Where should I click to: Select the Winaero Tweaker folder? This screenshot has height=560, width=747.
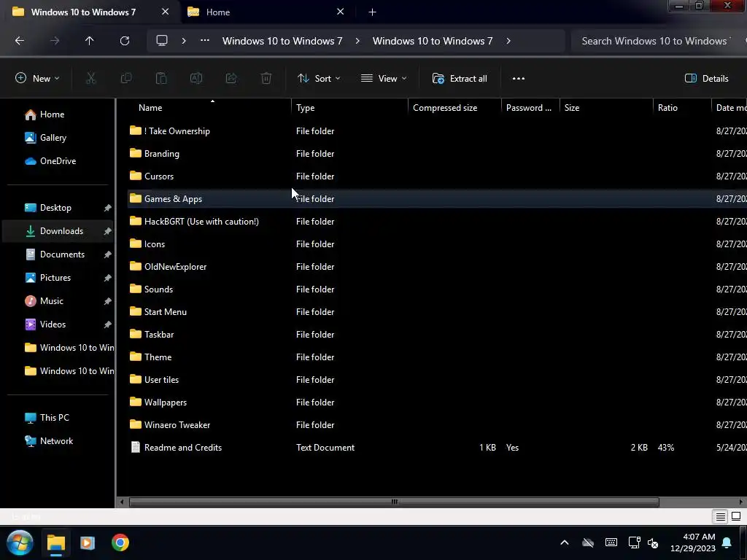pos(177,425)
